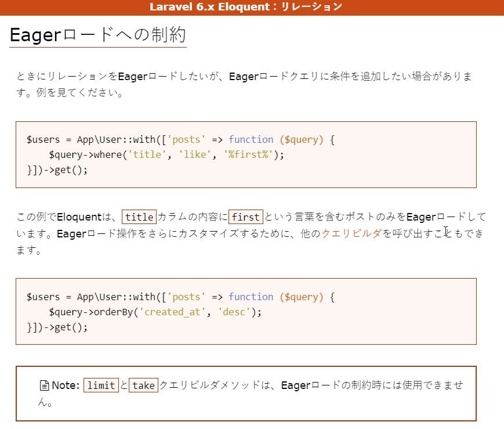Click }])->get(); line in first code block
The image size is (504, 429).
coord(57,170)
